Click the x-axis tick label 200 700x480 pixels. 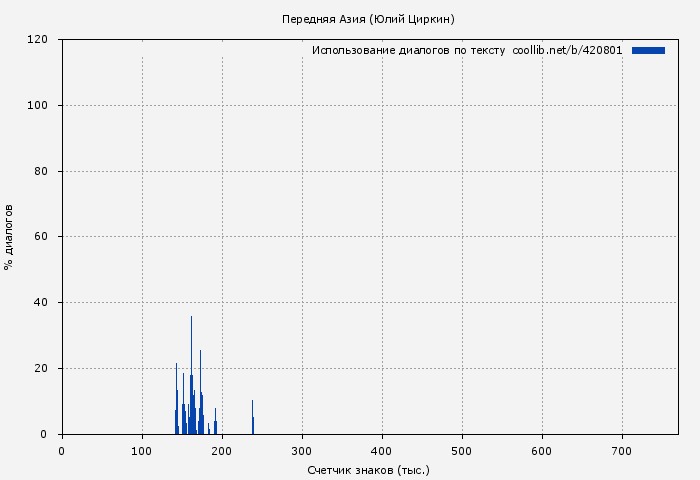(x=222, y=451)
